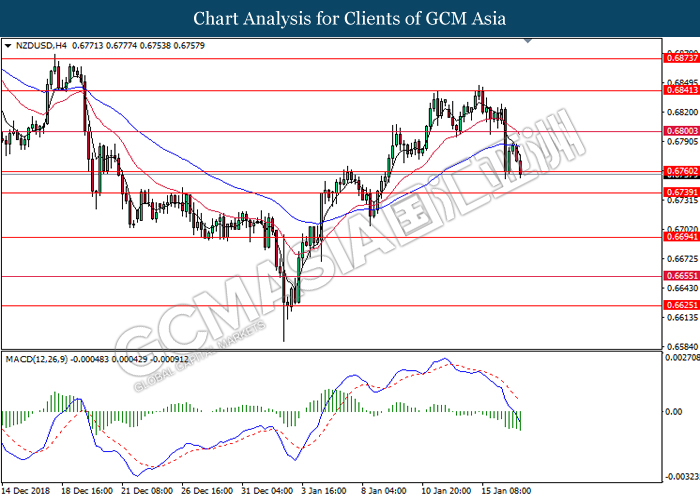
Task: Click the 31 Dec 04:00 time label
Action: [x=267, y=491]
